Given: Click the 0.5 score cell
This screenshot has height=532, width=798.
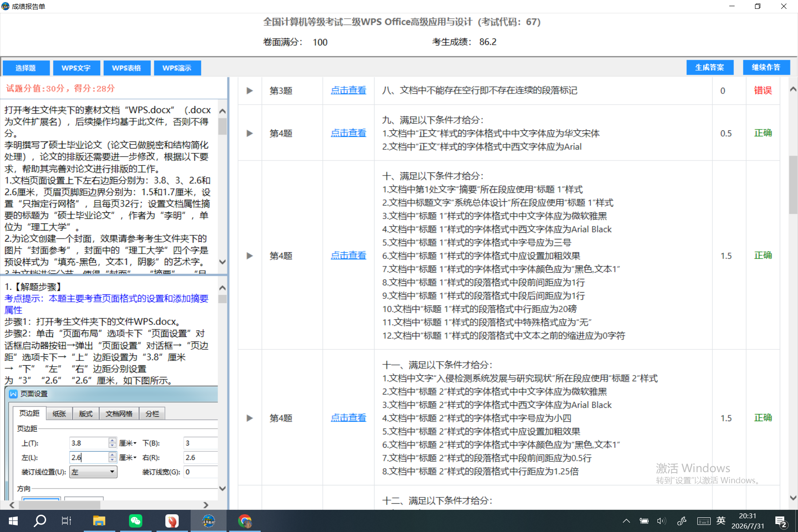Looking at the screenshot, I should 726,133.
